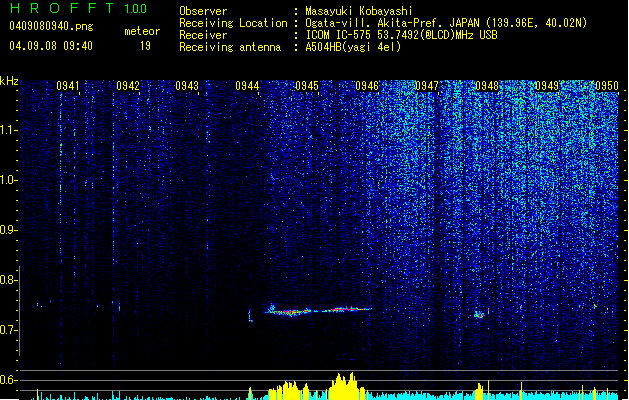Click the 0.8 kHz axis label
Viewport: 629px width, 400px height.
[8, 280]
